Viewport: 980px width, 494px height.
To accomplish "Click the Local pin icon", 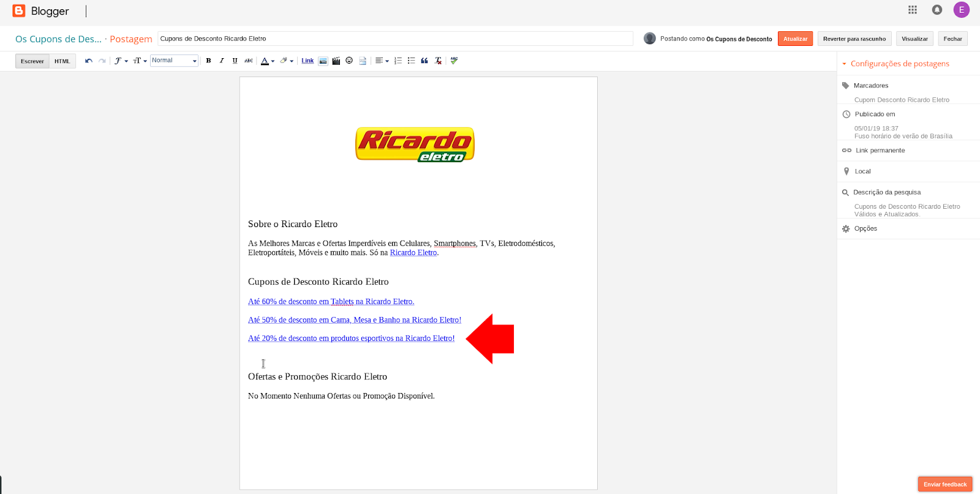I will (x=846, y=171).
